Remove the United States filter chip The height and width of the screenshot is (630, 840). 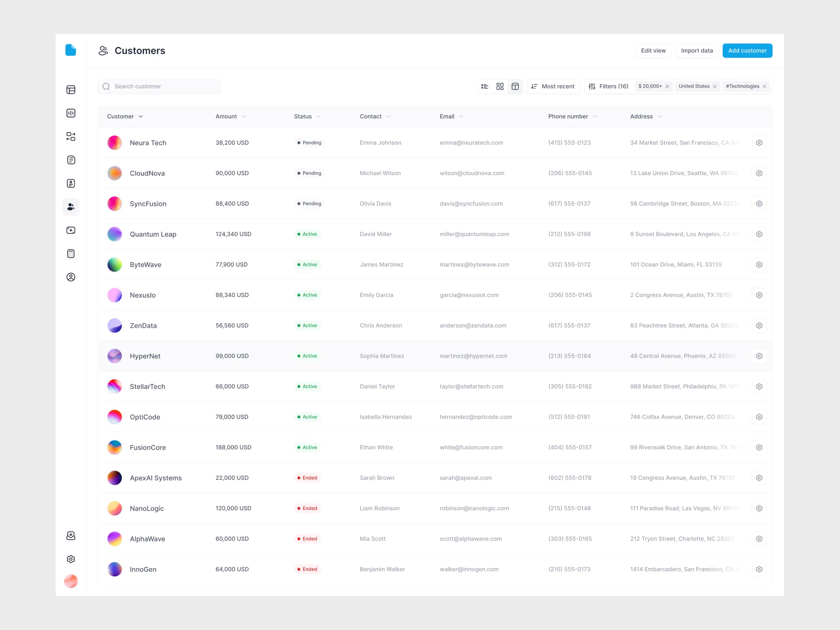(x=714, y=87)
